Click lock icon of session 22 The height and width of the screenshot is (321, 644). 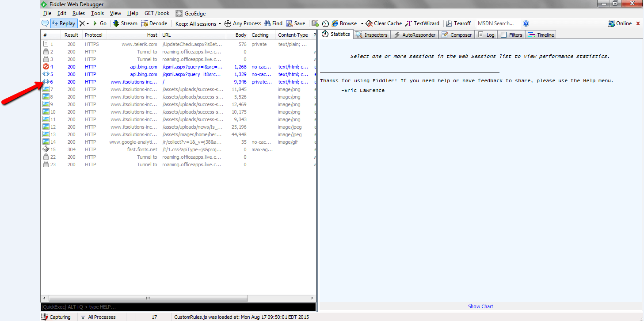tap(46, 157)
